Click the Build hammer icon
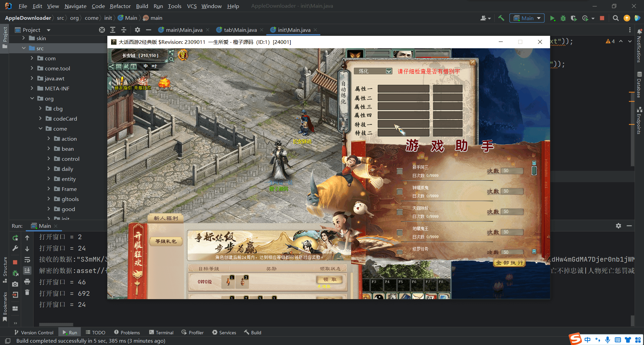Screen dimensions: 644x345 click(x=501, y=18)
